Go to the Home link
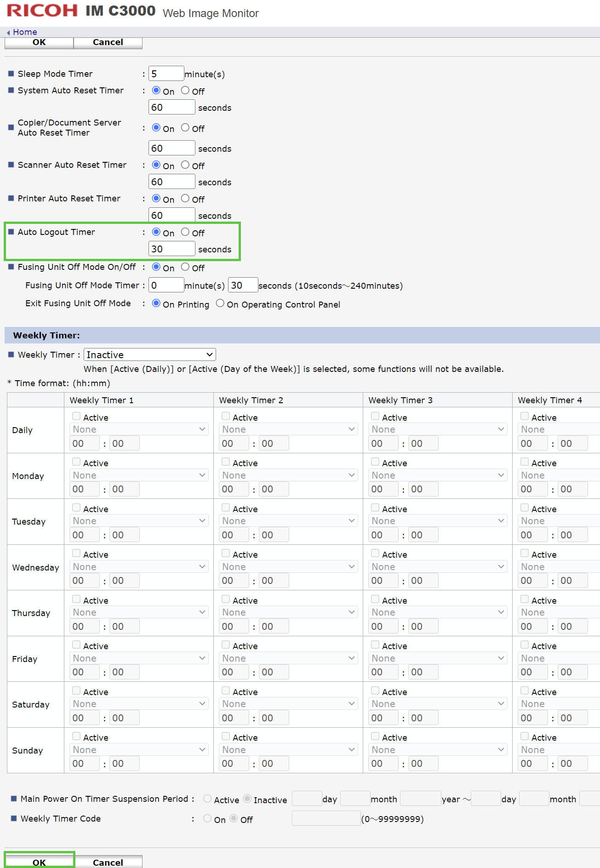The width and height of the screenshot is (600, 868). click(25, 32)
